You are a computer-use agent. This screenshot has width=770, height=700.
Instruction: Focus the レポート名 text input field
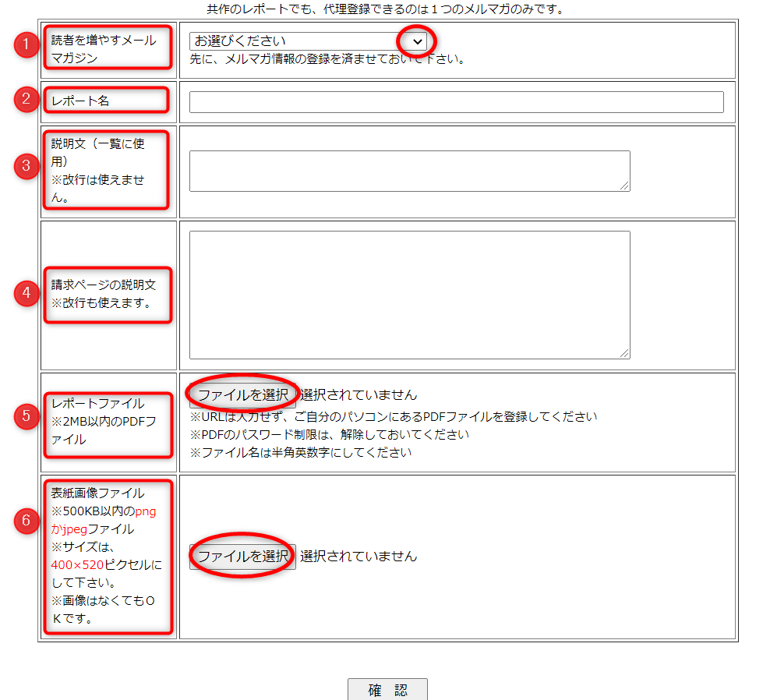(x=456, y=102)
